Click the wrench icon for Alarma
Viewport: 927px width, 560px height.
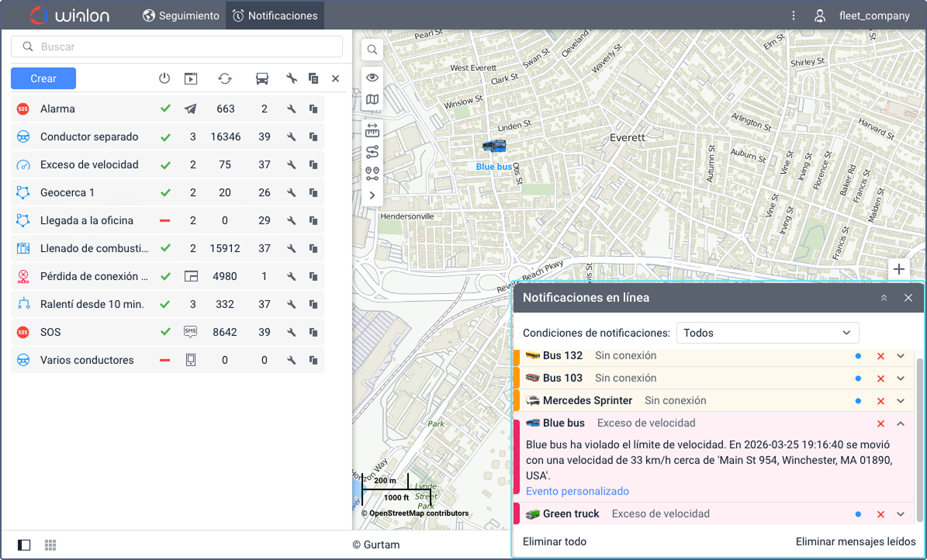(x=292, y=109)
